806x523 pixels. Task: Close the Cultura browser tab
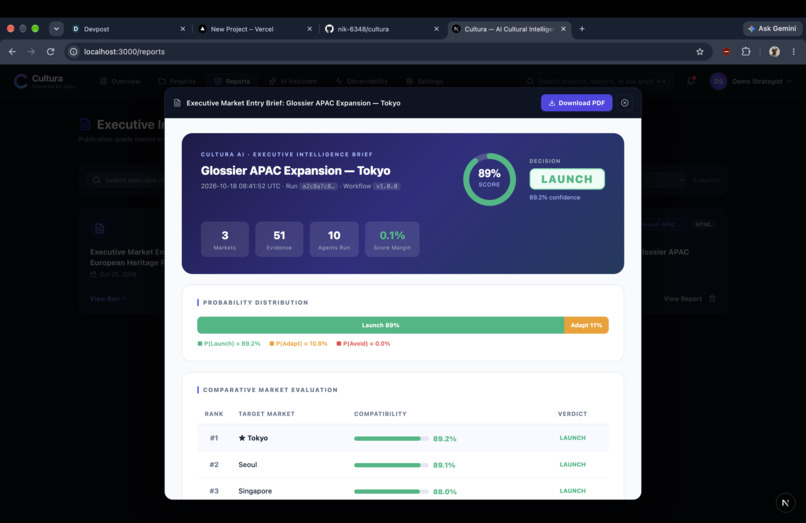coord(563,29)
